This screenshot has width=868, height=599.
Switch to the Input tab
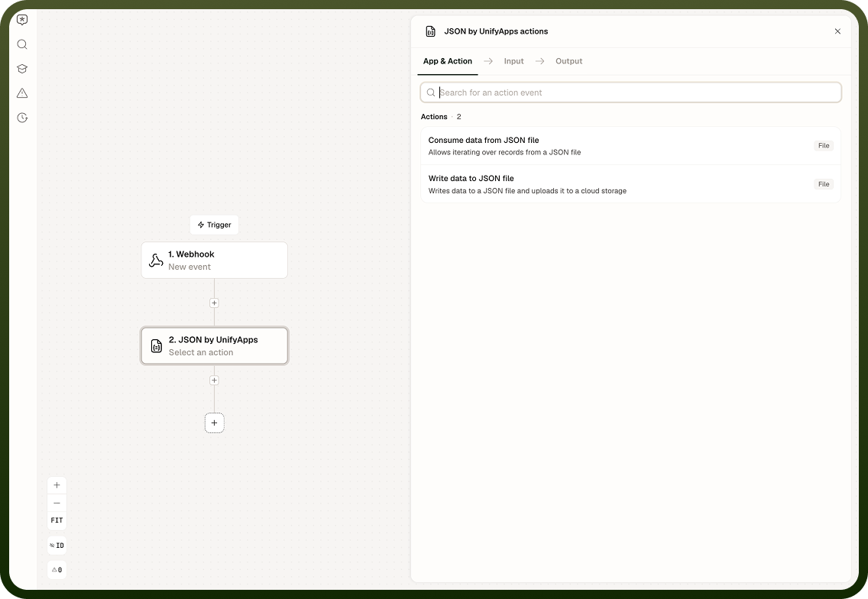coord(513,61)
